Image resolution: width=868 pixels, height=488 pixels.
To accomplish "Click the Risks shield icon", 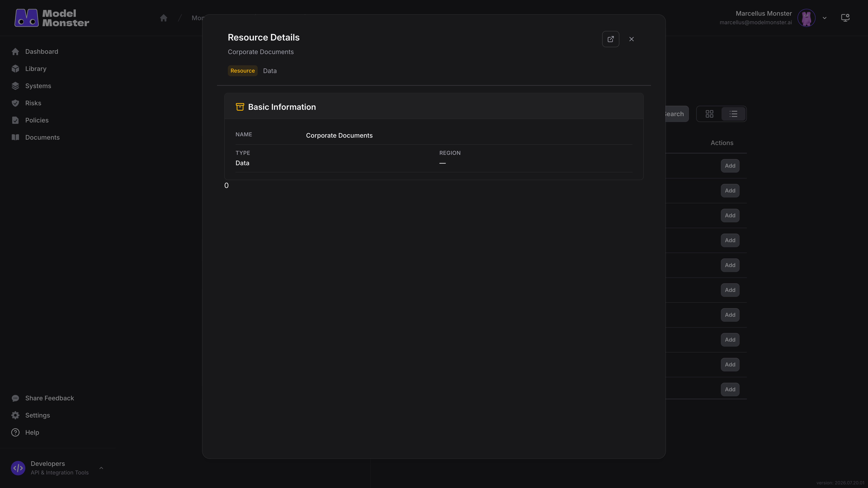I will [15, 103].
